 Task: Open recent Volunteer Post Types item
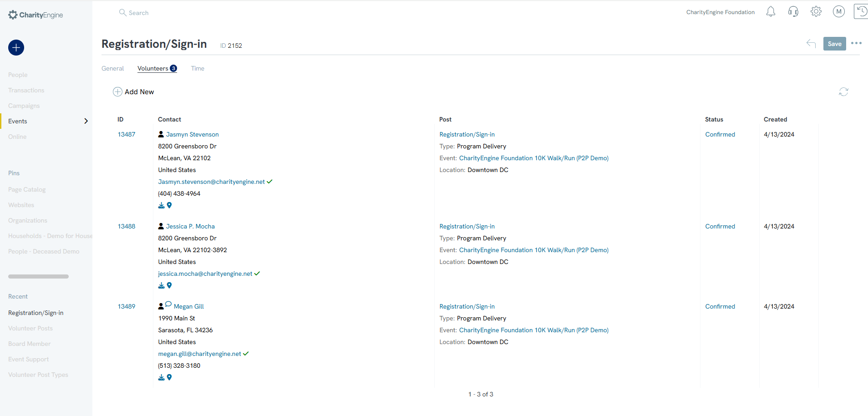(38, 375)
